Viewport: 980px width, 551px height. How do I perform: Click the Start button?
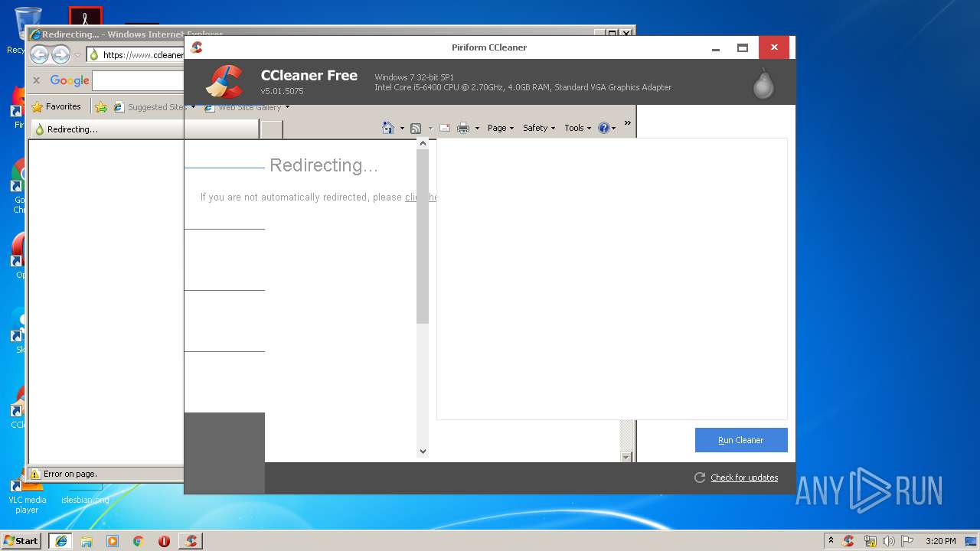pyautogui.click(x=22, y=541)
